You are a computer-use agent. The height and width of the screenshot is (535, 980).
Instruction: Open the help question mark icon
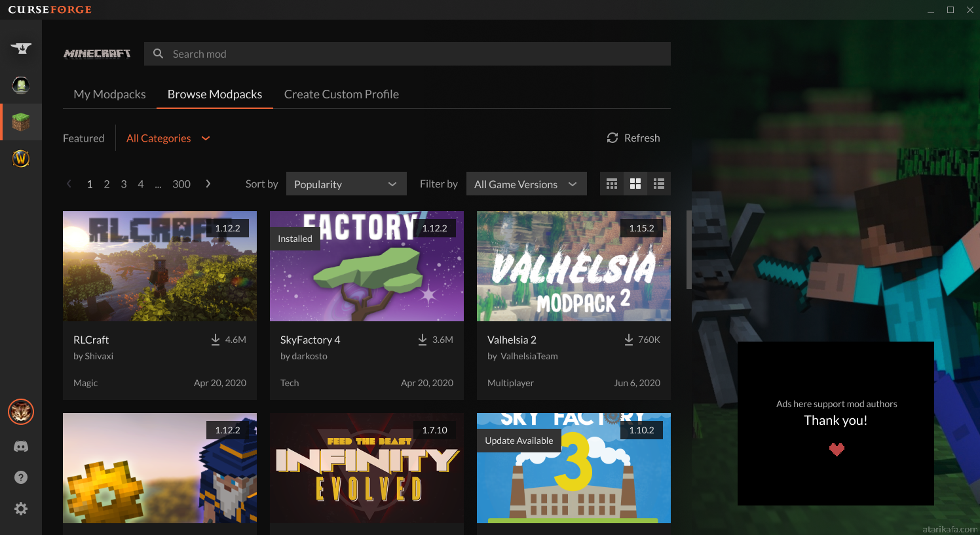pyautogui.click(x=21, y=477)
